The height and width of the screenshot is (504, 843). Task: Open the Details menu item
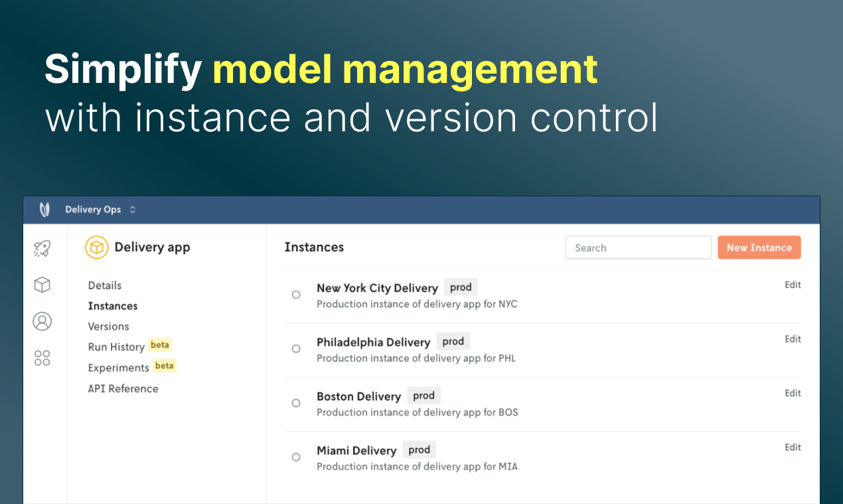[105, 285]
